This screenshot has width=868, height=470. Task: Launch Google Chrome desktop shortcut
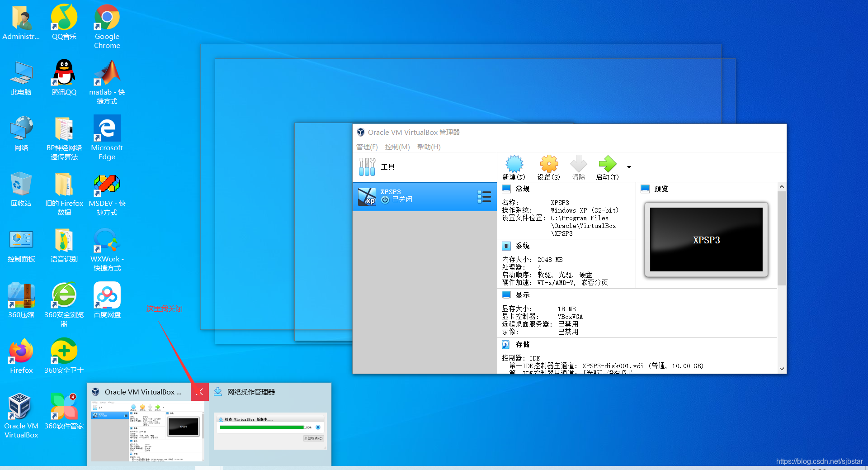(x=107, y=26)
